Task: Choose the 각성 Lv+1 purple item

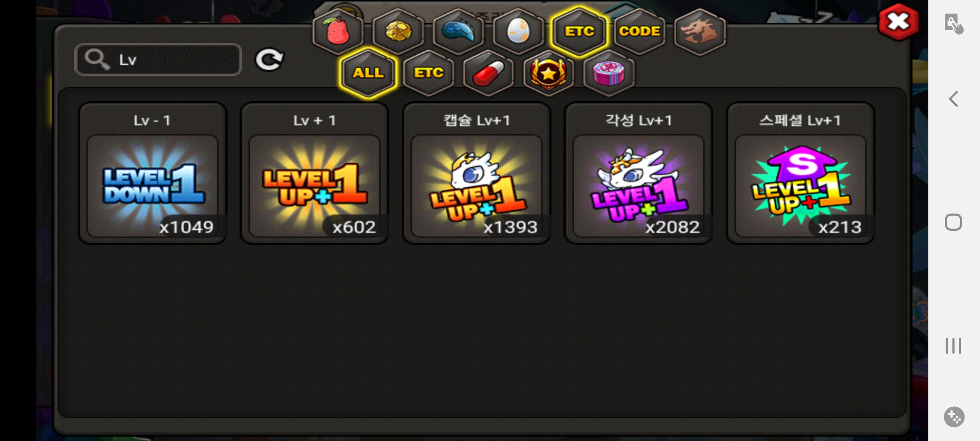Action: [x=638, y=174]
